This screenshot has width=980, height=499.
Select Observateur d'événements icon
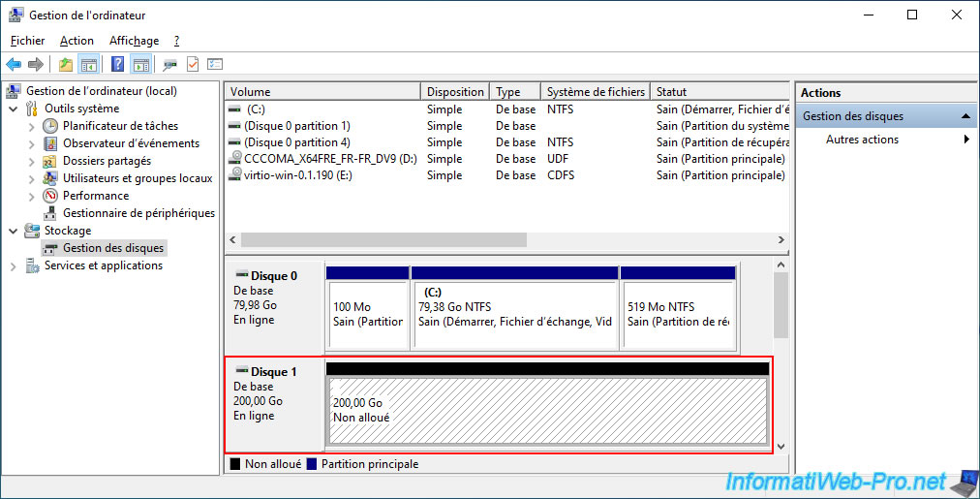50,143
